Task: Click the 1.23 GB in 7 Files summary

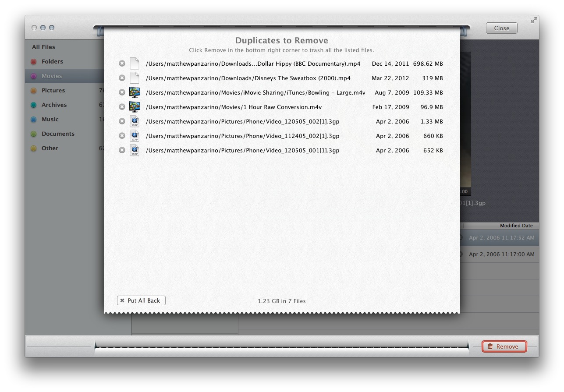Action: point(282,301)
